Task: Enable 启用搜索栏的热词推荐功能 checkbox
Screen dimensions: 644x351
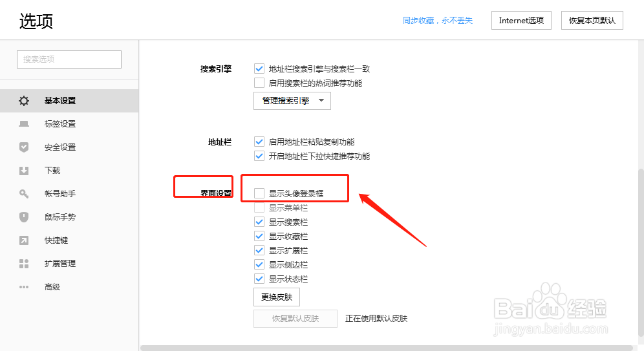Action: 259,83
